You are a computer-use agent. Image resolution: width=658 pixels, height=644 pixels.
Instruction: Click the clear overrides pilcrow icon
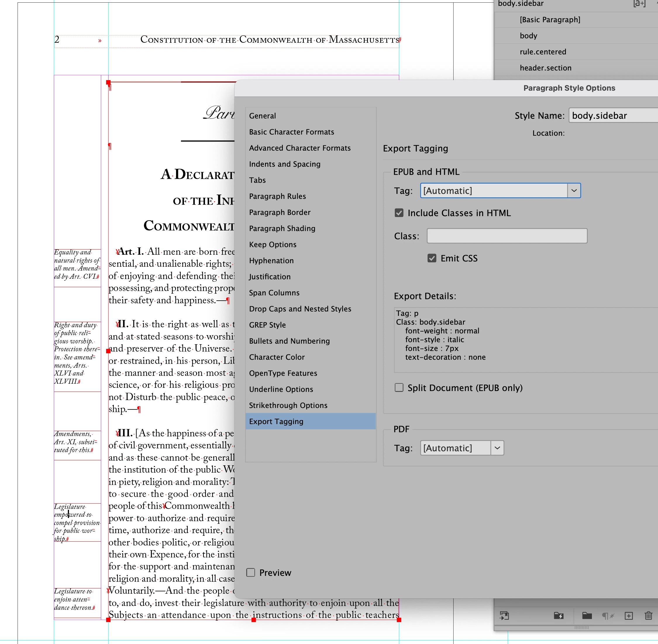tap(608, 616)
